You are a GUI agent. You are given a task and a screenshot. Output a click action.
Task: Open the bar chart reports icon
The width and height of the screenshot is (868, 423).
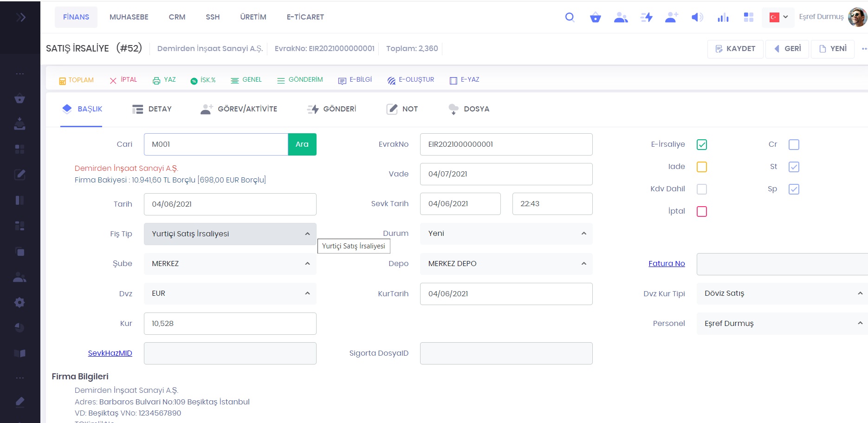coord(723,18)
